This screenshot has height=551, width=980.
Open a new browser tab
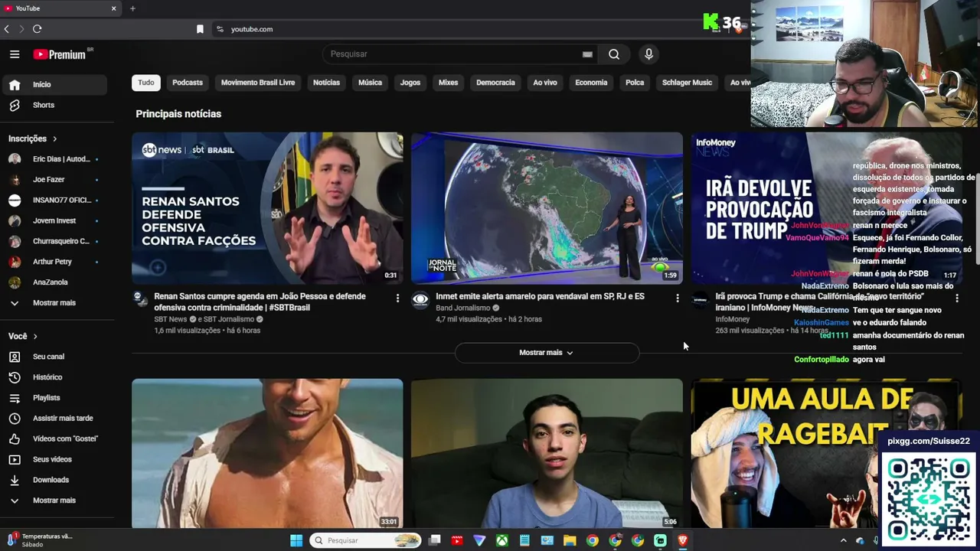pos(132,8)
